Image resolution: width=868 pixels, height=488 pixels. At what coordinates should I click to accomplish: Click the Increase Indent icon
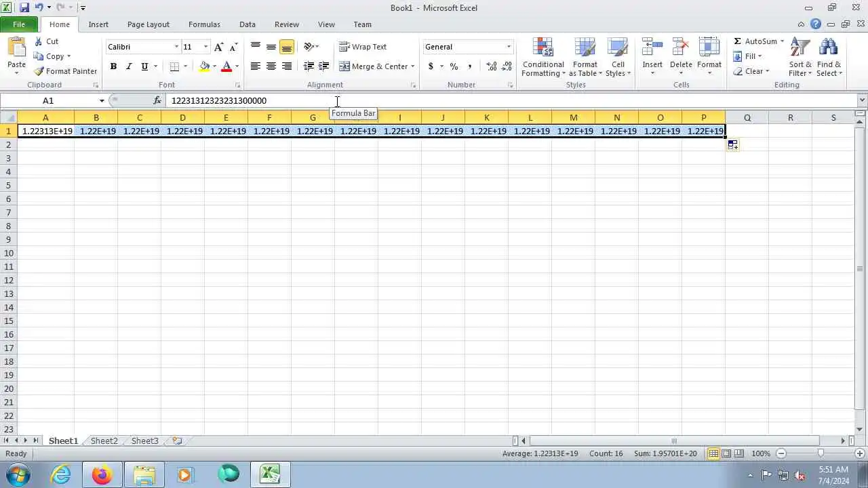324,66
